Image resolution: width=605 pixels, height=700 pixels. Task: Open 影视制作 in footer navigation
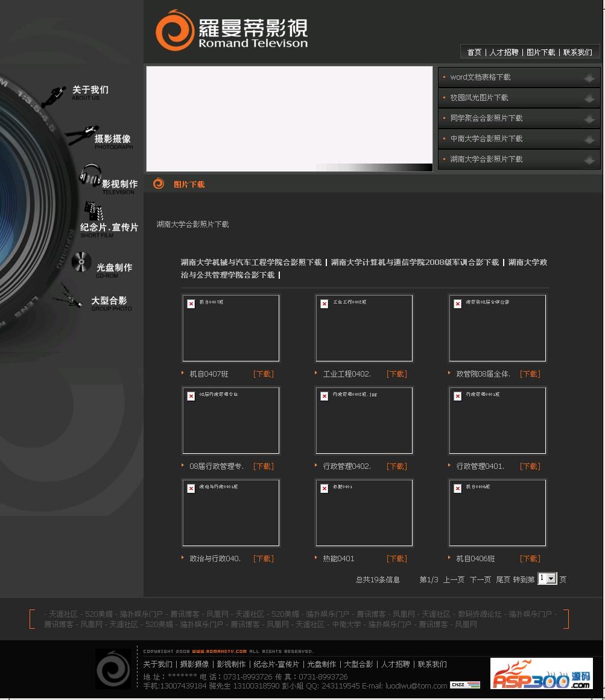pyautogui.click(x=231, y=664)
